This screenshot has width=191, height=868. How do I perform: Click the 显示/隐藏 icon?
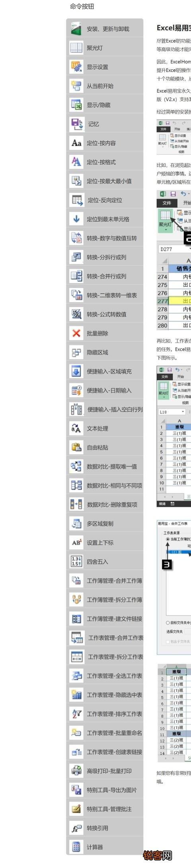pos(76,105)
